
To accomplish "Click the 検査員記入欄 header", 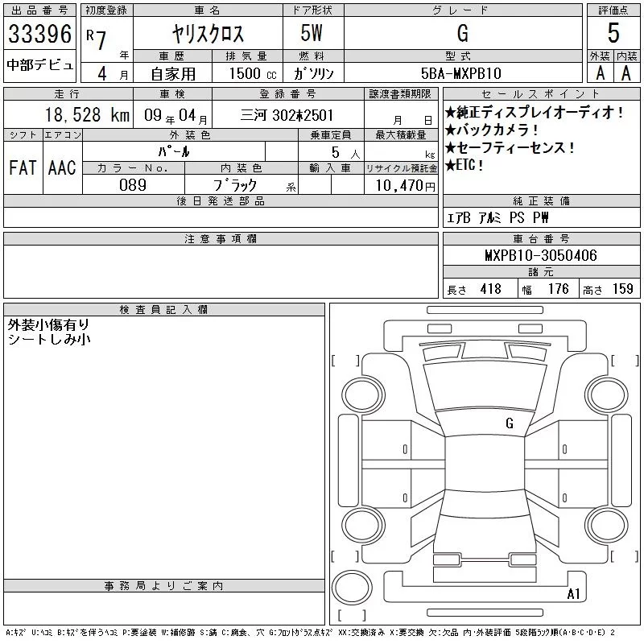I will pyautogui.click(x=163, y=309).
